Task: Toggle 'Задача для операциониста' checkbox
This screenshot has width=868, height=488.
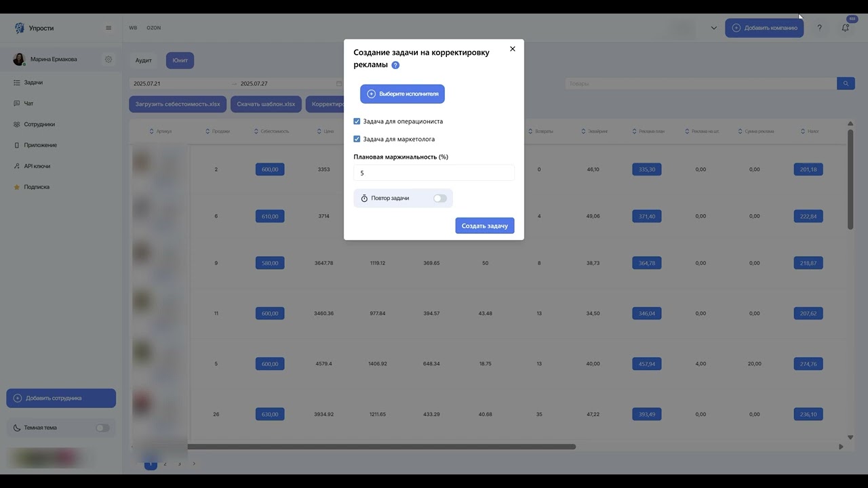Action: pos(357,121)
